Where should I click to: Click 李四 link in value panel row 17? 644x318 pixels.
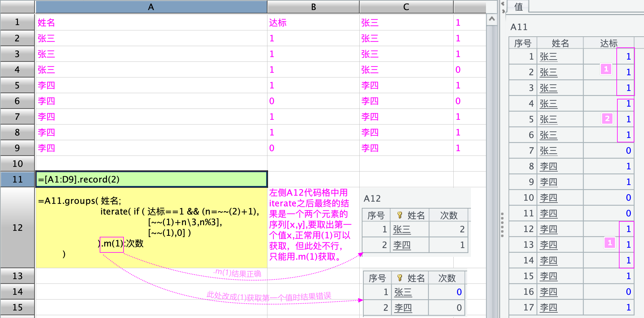(548, 308)
